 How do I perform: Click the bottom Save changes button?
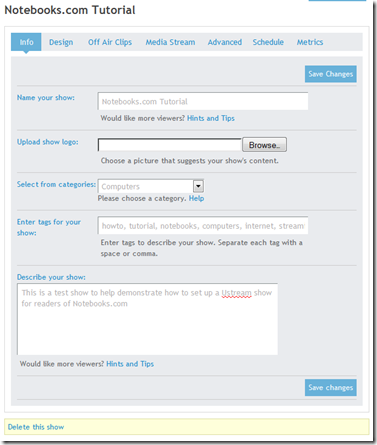click(x=331, y=387)
